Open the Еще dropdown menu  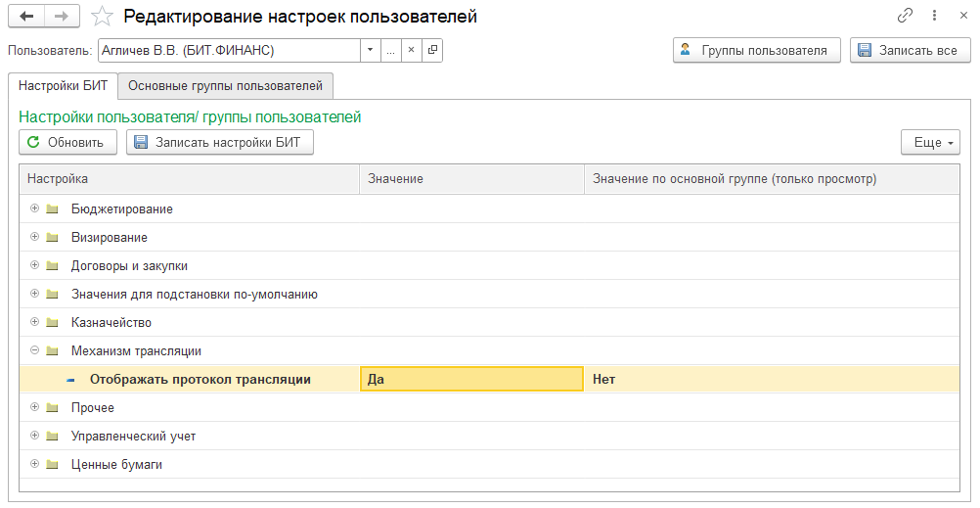(929, 143)
